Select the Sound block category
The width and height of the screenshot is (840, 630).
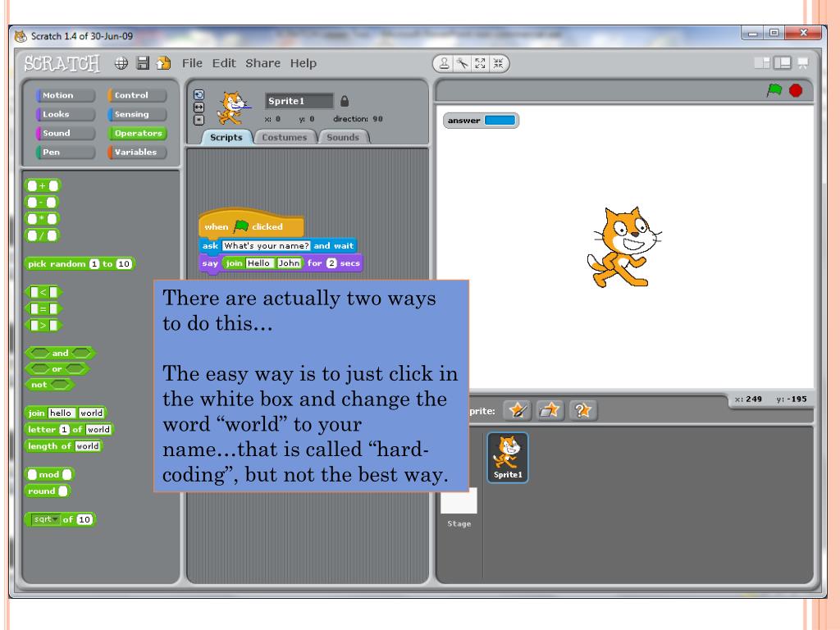tap(66, 133)
